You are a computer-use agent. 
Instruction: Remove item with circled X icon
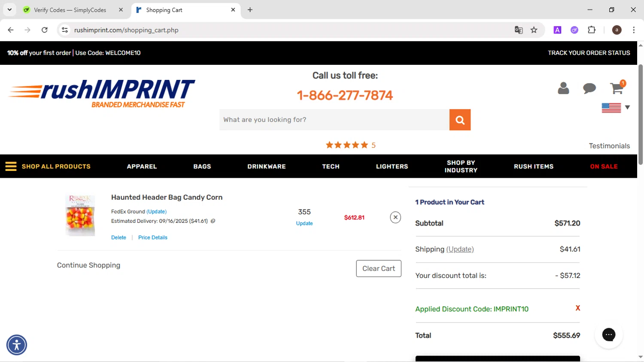(395, 217)
